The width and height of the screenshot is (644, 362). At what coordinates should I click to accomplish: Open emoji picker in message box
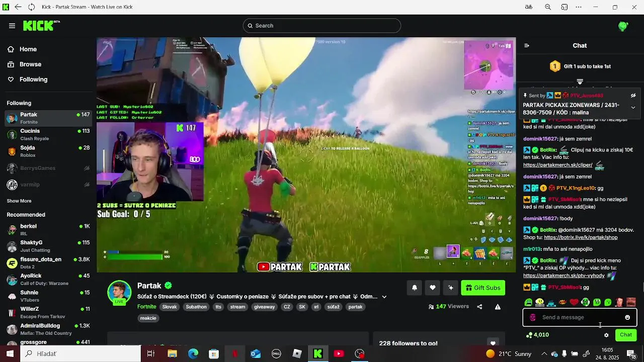[627, 317]
